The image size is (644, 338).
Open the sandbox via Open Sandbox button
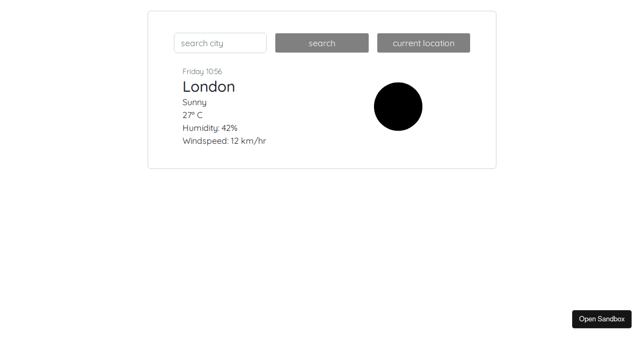602,319
